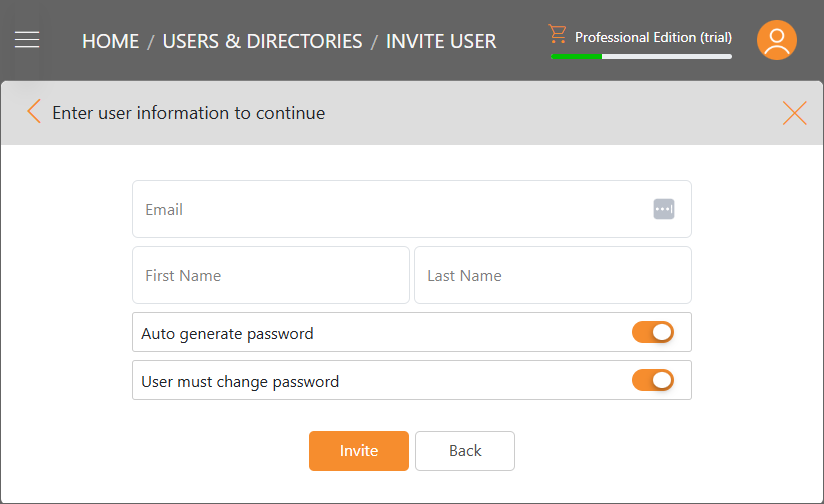Screen dimensions: 824x504
Task: Click the Back button
Action: coord(465,451)
